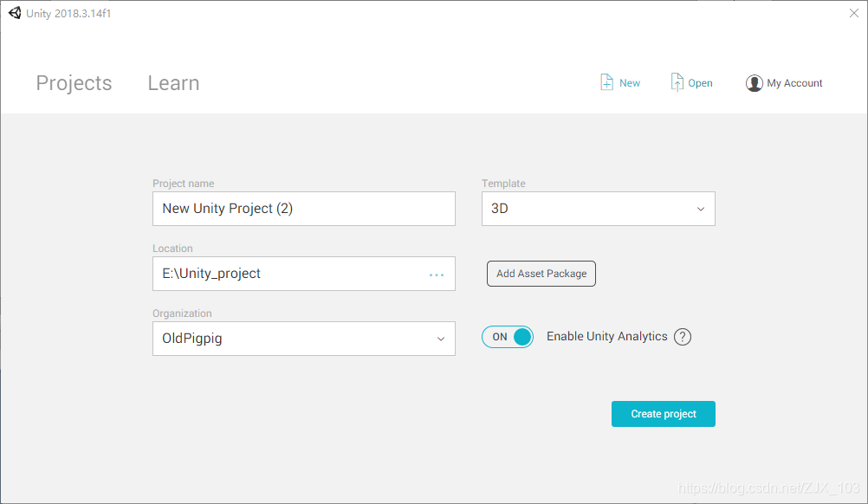Screen dimensions: 868x504
Task: Click the Location field label
Action: point(172,249)
